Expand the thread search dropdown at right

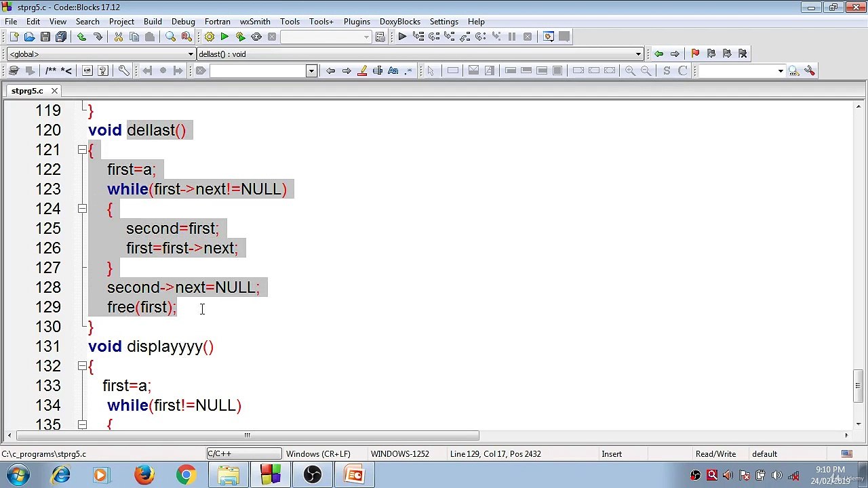781,70
